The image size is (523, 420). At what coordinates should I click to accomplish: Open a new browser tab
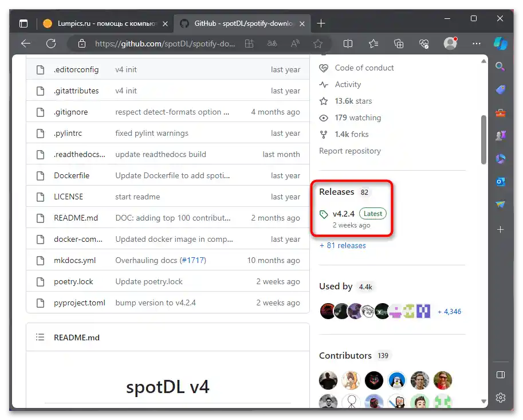coord(321,23)
